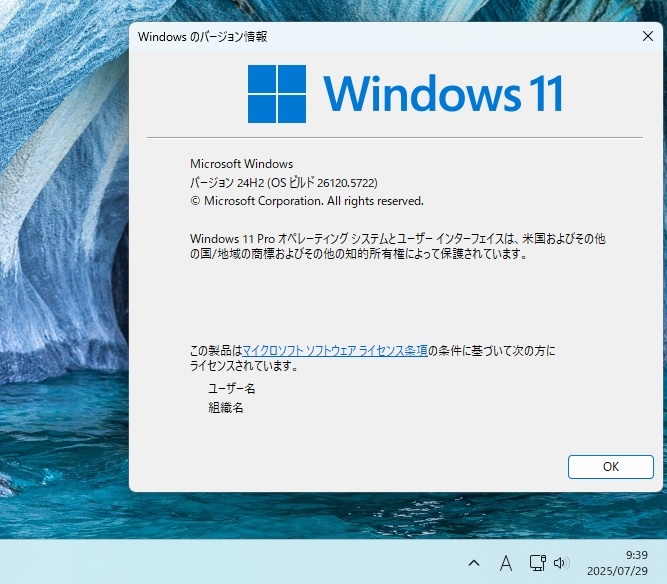Close the Windows version info dialog
The image size is (667, 584).
point(647,36)
